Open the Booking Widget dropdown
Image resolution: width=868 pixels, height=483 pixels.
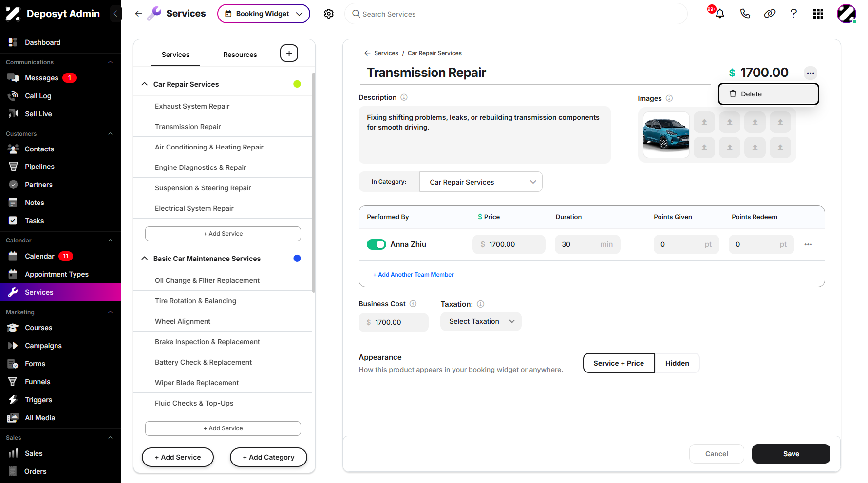(264, 14)
